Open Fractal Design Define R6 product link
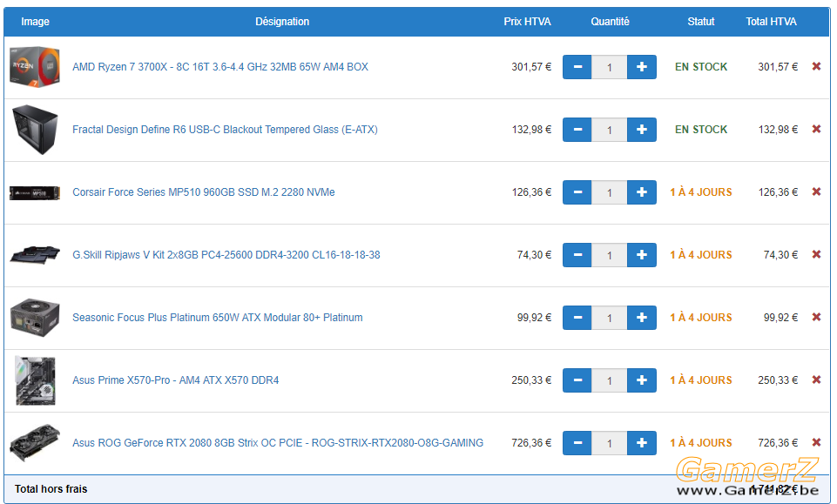 point(225,130)
